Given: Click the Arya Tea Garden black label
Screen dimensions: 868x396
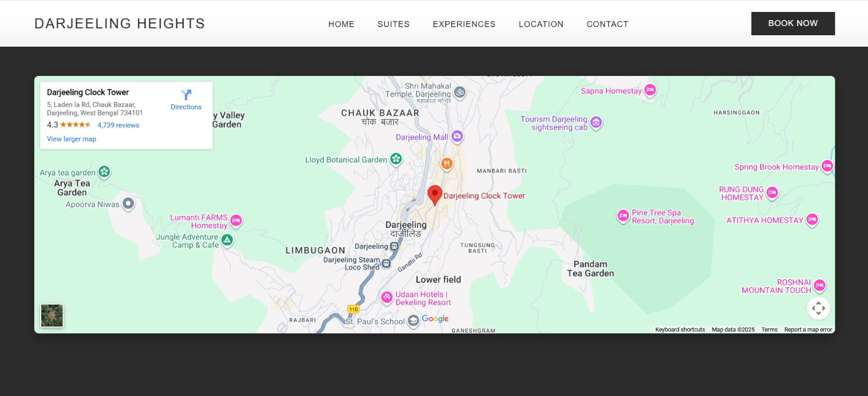Looking at the screenshot, I should click(x=72, y=188).
